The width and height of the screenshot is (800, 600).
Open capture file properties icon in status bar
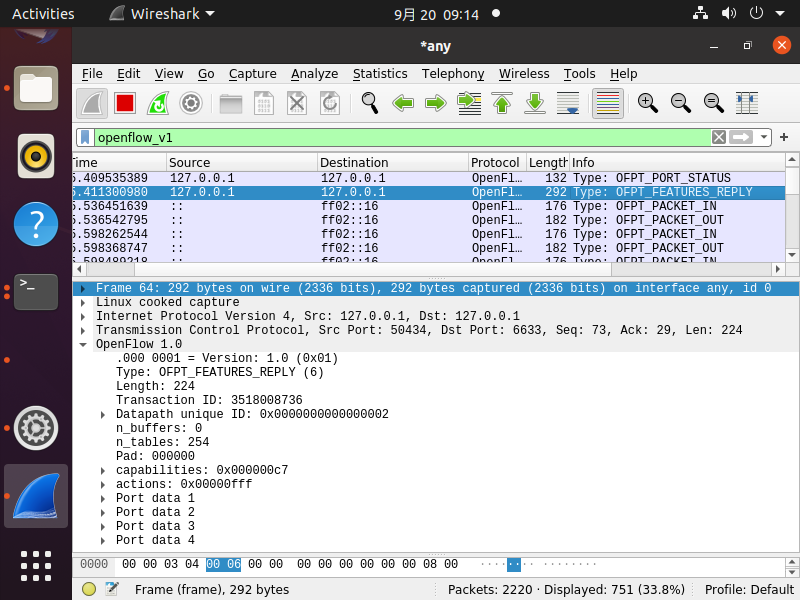coord(112,589)
